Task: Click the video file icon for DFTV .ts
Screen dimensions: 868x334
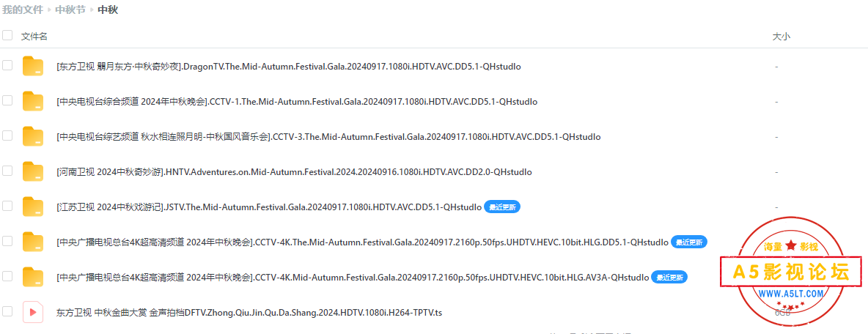Action: 33,313
